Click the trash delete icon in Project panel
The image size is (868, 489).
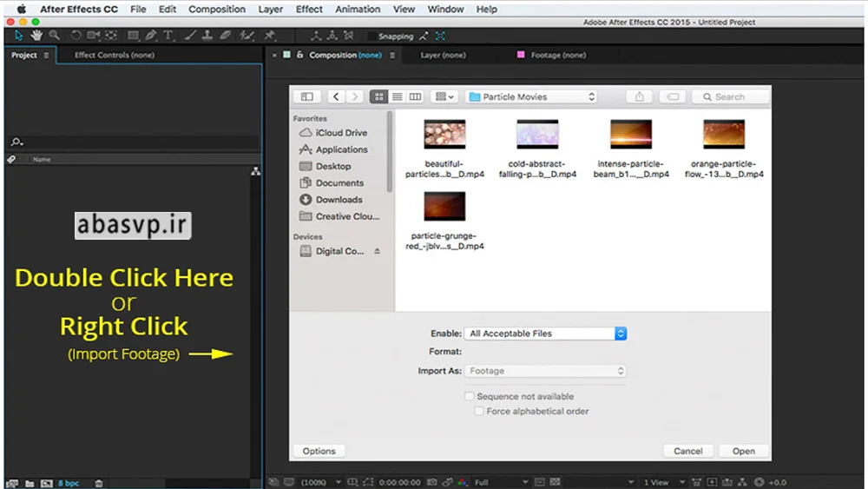pos(99,483)
